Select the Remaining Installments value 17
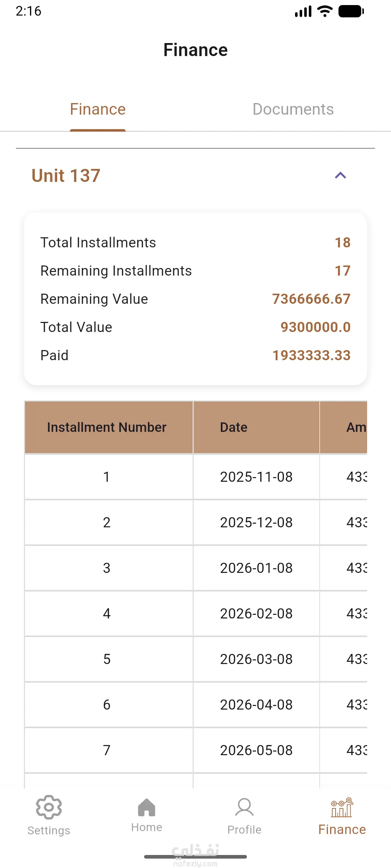 point(342,271)
